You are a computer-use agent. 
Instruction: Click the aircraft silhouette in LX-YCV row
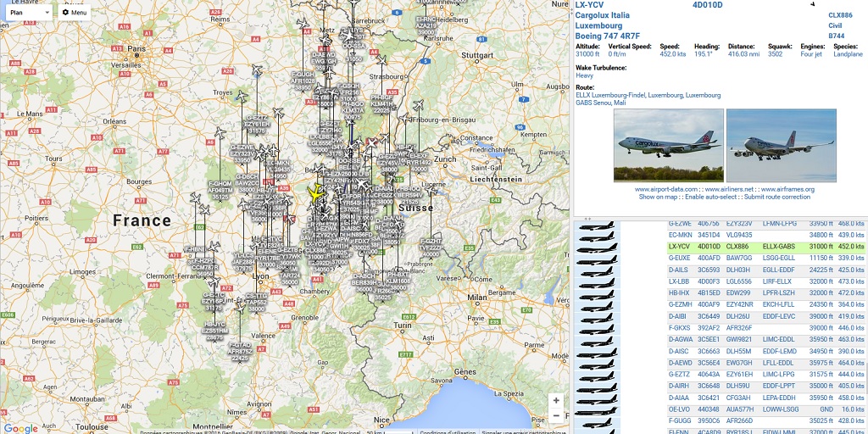(596, 248)
